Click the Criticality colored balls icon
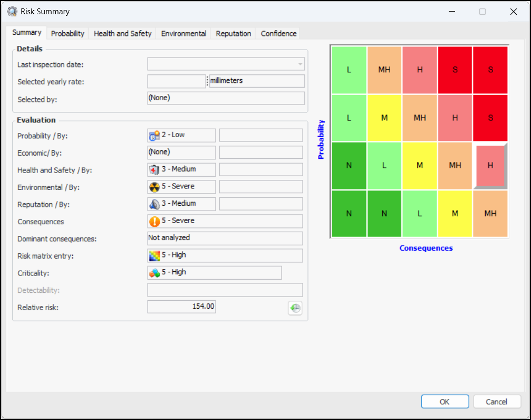The height and width of the screenshot is (420, 531). (155, 273)
